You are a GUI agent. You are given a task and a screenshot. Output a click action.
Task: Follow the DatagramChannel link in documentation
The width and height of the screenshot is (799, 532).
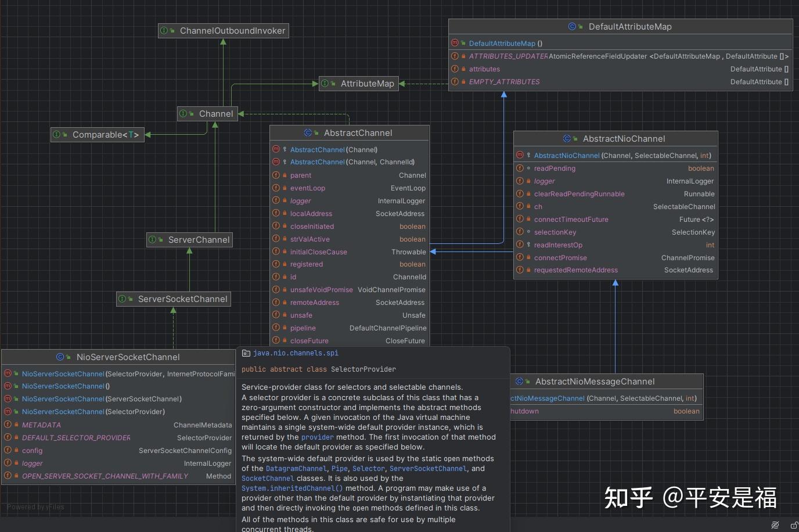296,469
